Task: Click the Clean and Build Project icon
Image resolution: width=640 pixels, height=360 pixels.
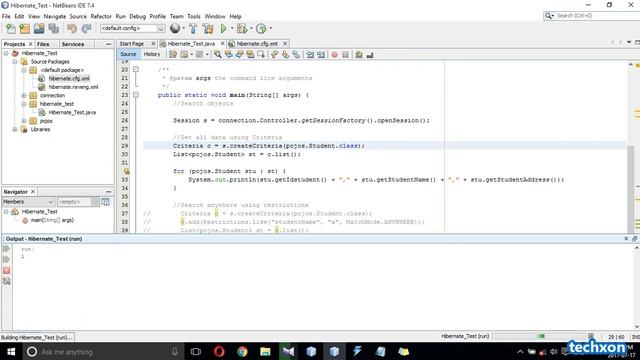Action: point(208,29)
